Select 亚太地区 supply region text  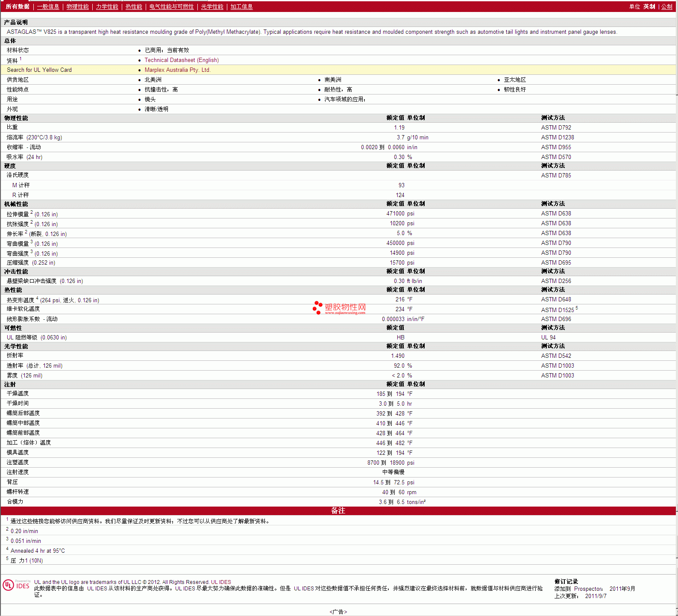click(x=515, y=80)
